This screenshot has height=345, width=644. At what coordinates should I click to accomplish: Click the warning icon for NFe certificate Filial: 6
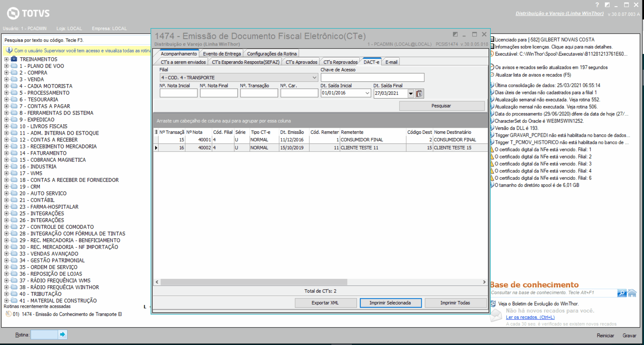click(492, 178)
